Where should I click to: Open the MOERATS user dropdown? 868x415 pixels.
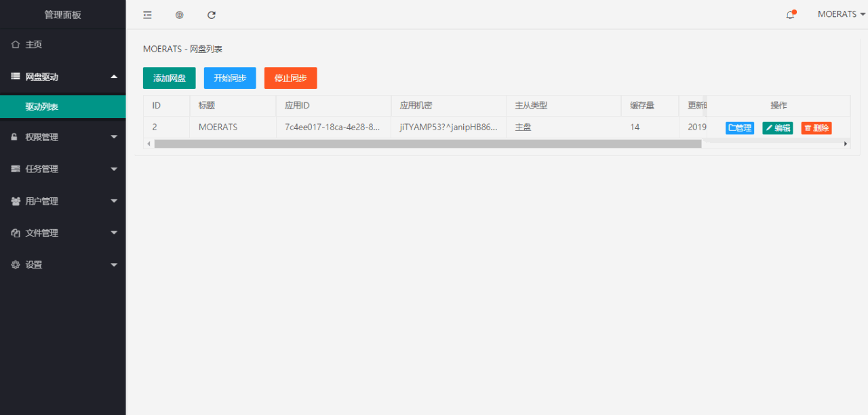click(x=841, y=14)
